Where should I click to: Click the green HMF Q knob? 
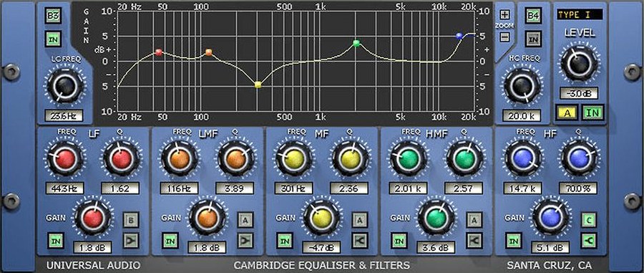[x=464, y=158]
